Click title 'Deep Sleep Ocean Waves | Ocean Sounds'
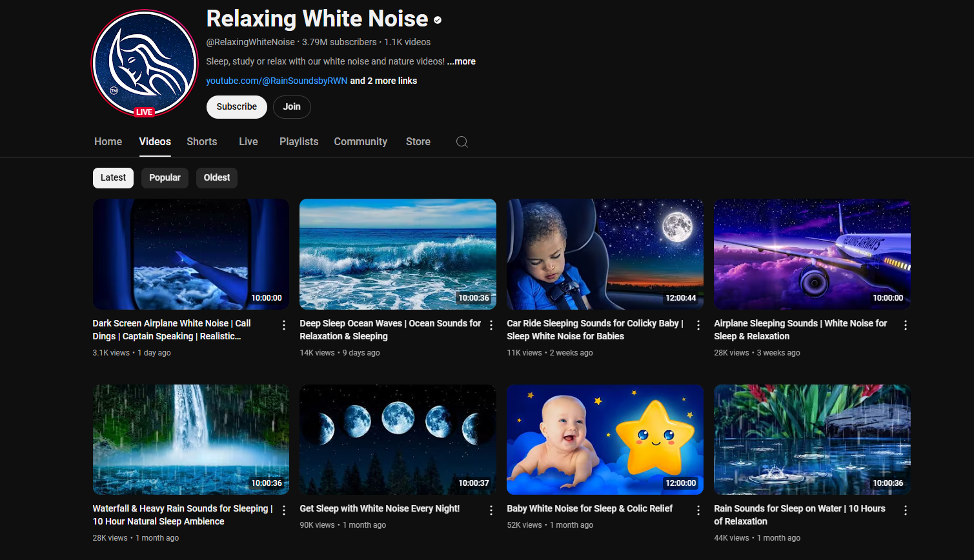This screenshot has width=974, height=560. point(391,330)
